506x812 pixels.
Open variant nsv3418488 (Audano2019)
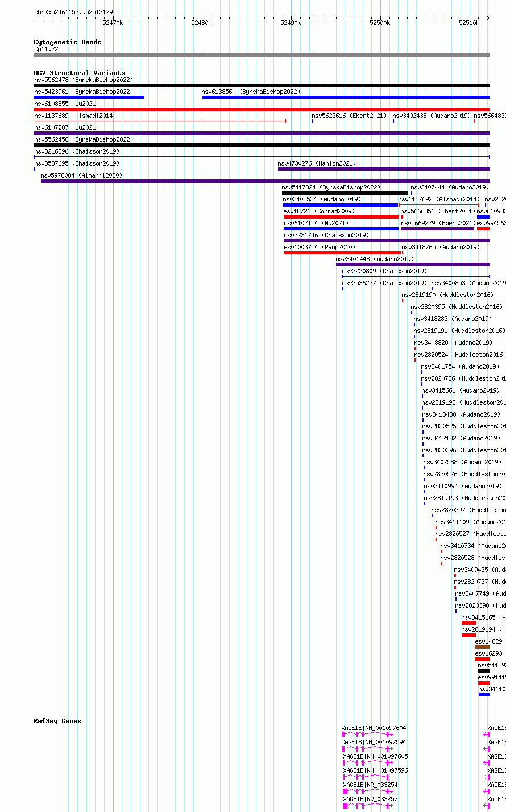pos(461,414)
